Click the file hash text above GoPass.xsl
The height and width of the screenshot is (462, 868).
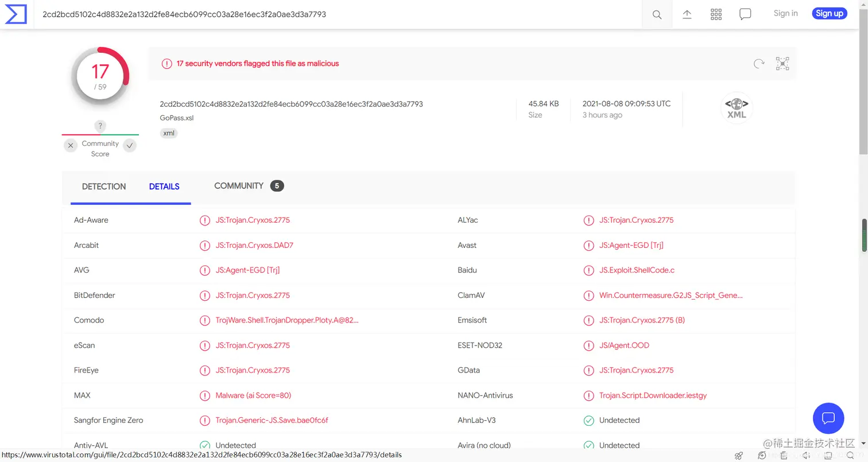point(291,104)
